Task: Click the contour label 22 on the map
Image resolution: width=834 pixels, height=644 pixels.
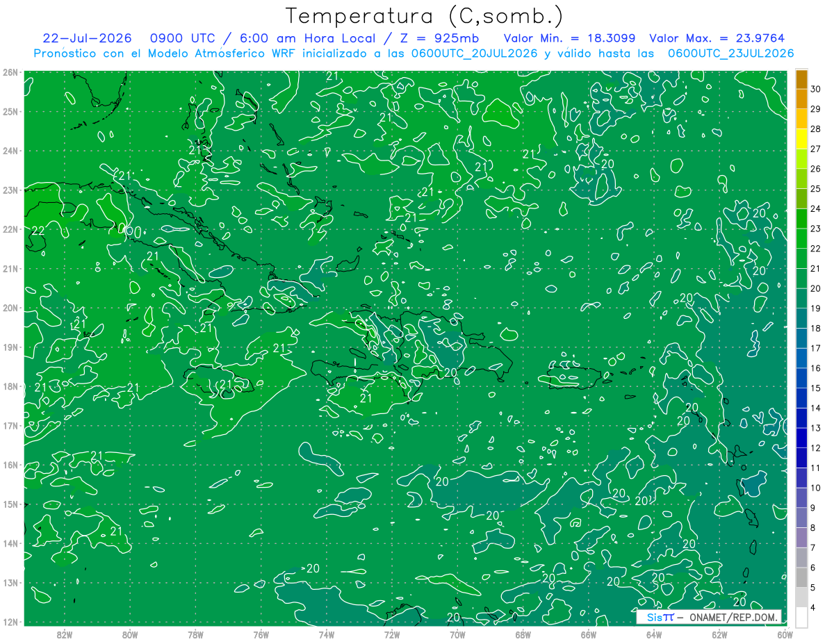Action: click(38, 231)
